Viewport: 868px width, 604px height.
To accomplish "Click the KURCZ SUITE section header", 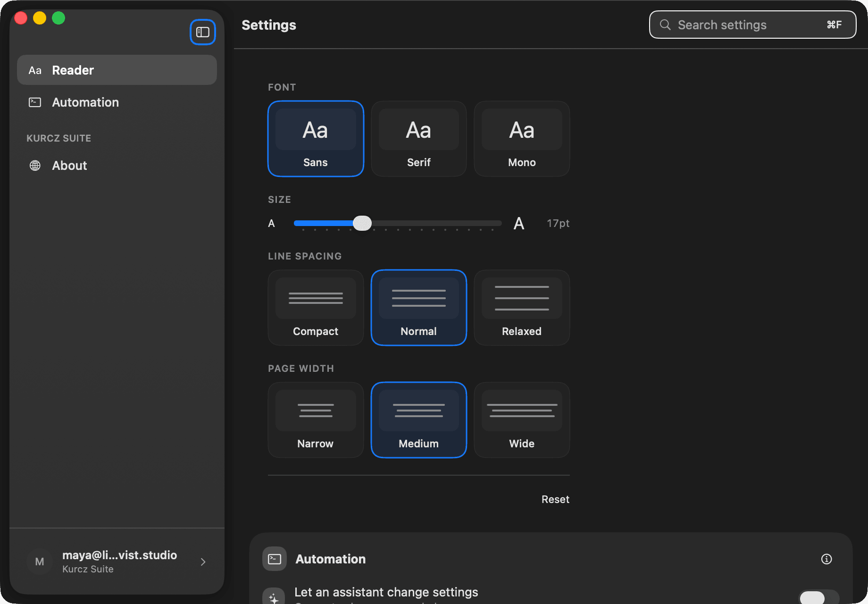I will coord(59,138).
